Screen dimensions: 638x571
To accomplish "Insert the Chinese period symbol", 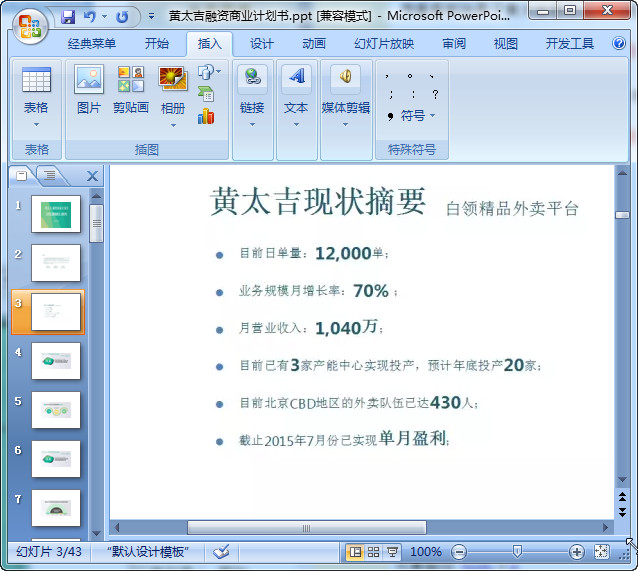I will click(410, 76).
